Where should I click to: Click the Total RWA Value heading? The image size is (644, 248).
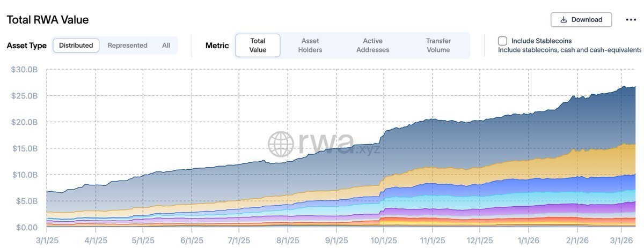[x=48, y=20]
